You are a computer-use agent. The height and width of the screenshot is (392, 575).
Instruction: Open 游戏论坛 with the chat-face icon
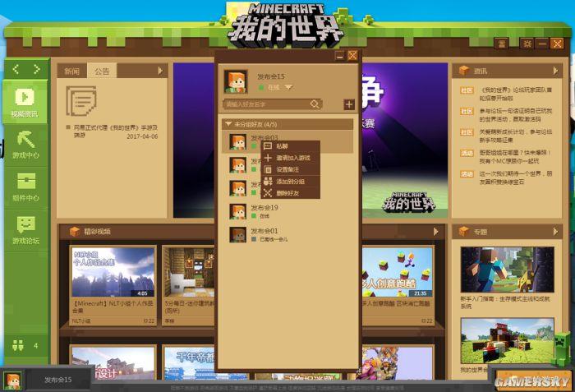[25, 230]
